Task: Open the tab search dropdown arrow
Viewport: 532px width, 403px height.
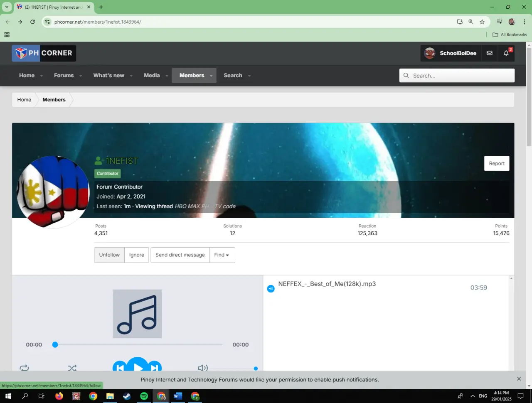Action: coord(7,7)
